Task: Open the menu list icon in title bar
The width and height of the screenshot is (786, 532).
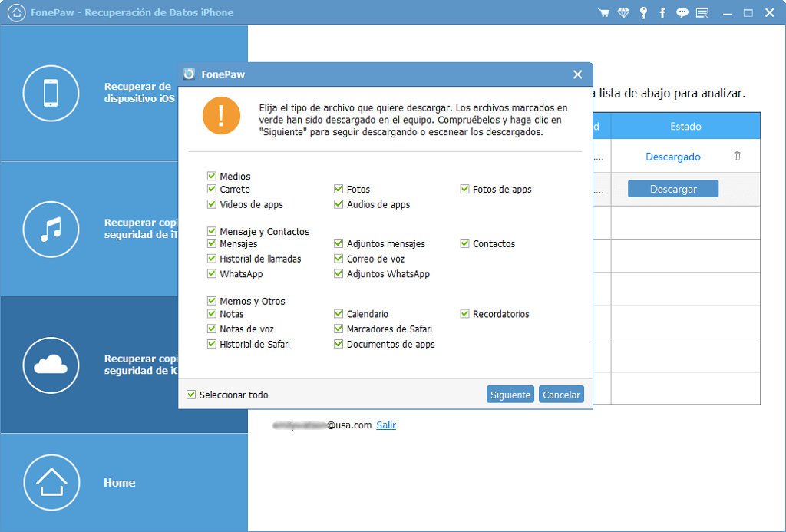Action: (702, 12)
